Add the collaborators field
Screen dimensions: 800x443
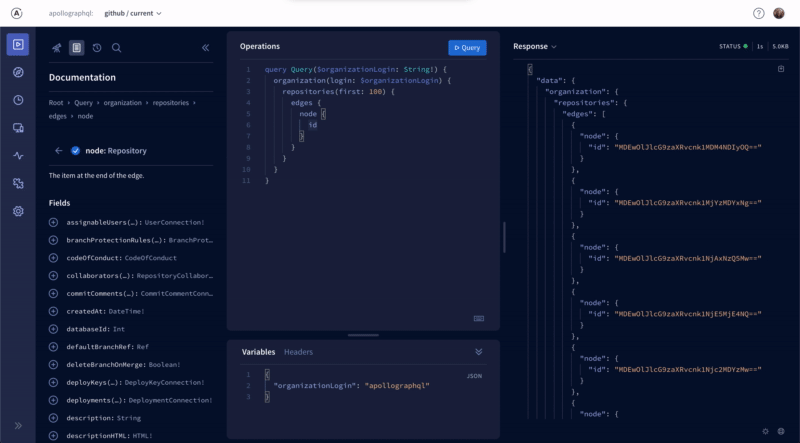(53, 276)
